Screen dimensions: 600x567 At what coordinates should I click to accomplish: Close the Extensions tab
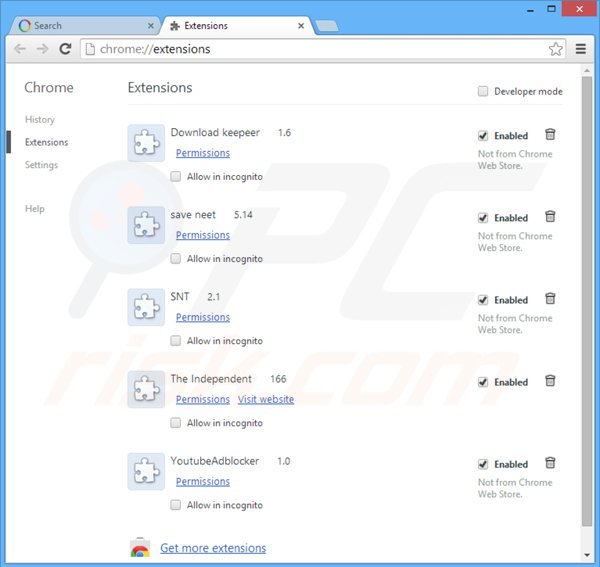point(301,26)
